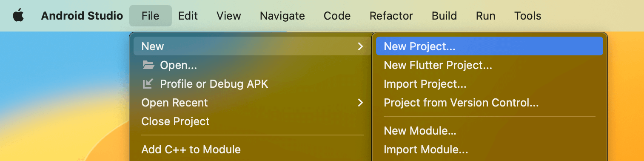Open the Navigate menu
This screenshot has width=644, height=161.
[x=282, y=16]
